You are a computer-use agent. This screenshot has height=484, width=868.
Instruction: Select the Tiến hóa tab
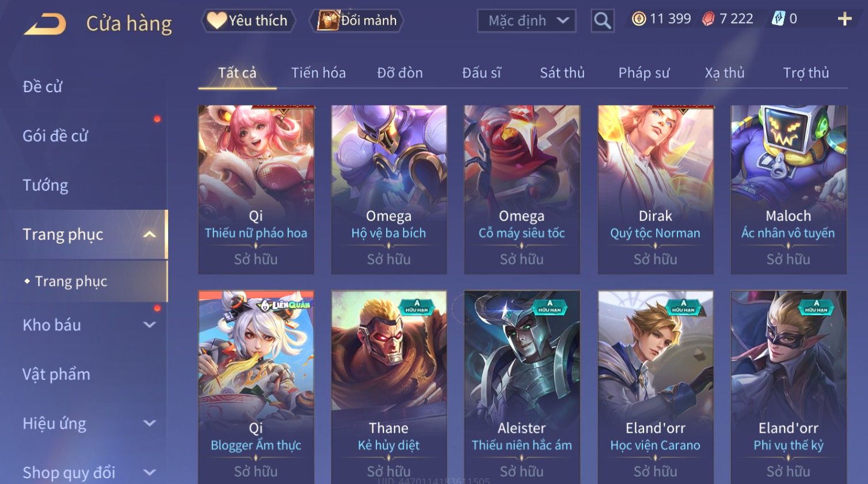pos(318,73)
